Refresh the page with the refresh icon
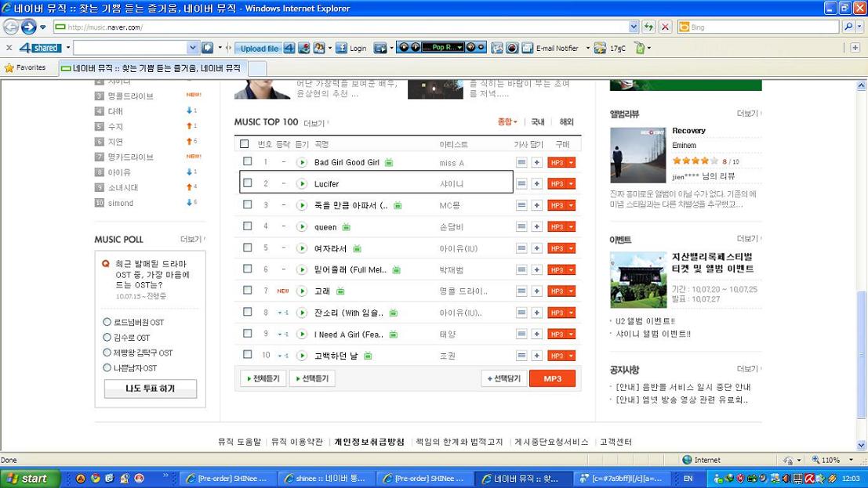868x488 pixels. coord(648,27)
